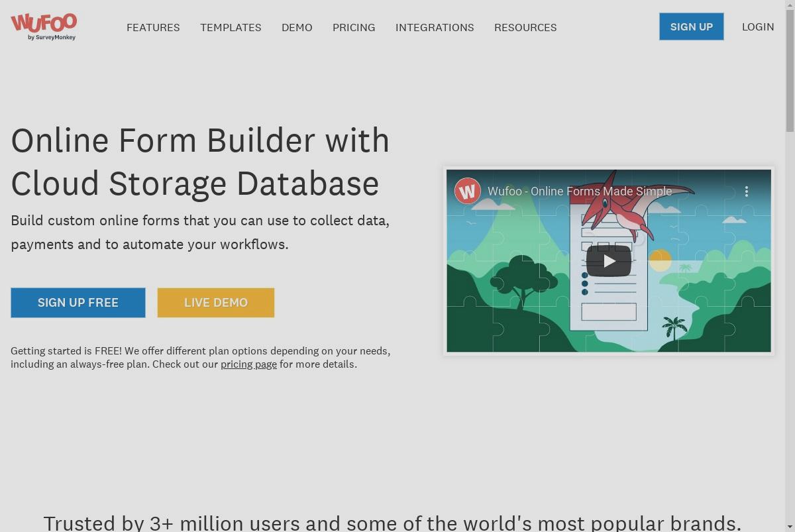Screen dimensions: 795x532
Task: Open the TEMPLATES menu item
Action: tap(231, 27)
